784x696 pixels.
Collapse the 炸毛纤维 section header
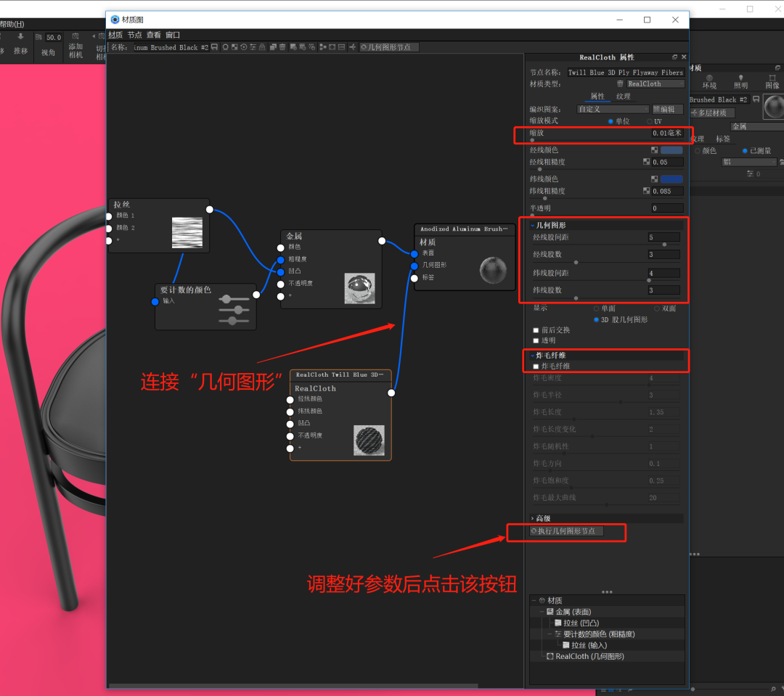click(533, 356)
